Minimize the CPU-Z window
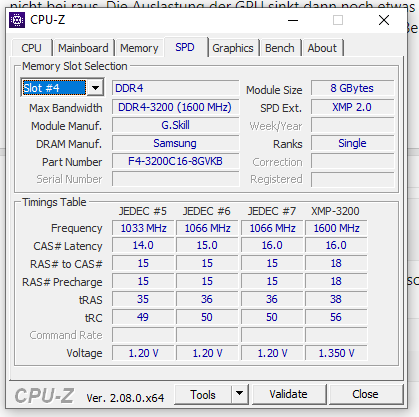 [x=293, y=20]
